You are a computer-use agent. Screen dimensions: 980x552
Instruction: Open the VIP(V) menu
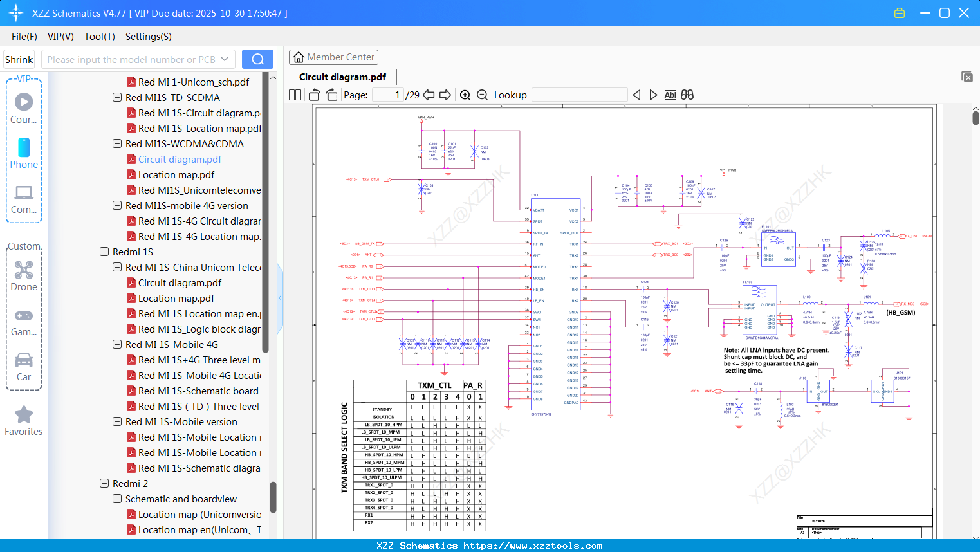coord(60,37)
